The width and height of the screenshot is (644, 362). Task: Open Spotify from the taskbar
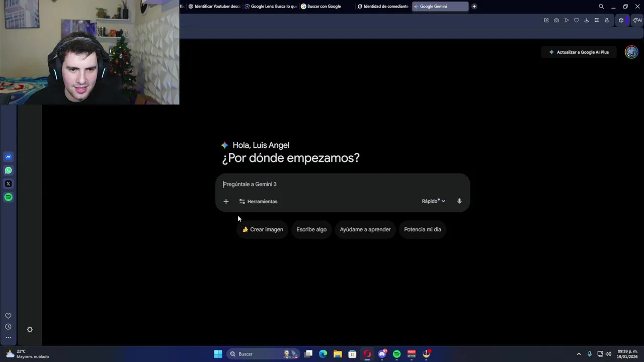click(397, 354)
